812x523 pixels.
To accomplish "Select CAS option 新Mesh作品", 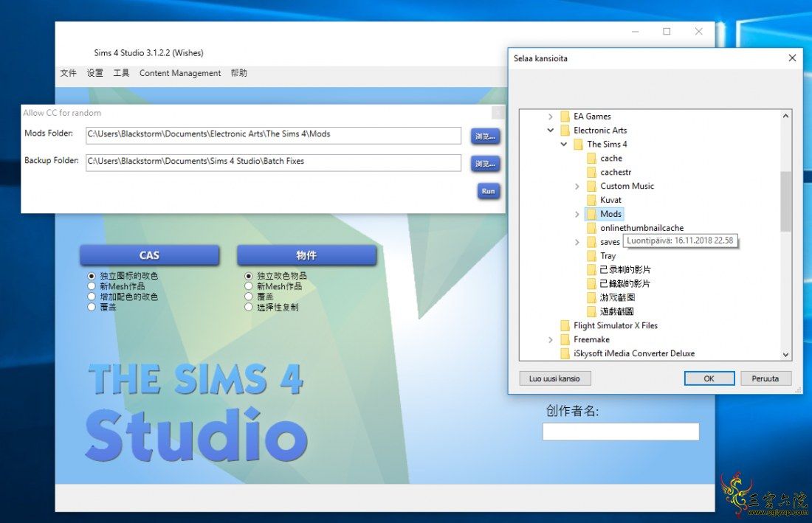I will pos(92,286).
